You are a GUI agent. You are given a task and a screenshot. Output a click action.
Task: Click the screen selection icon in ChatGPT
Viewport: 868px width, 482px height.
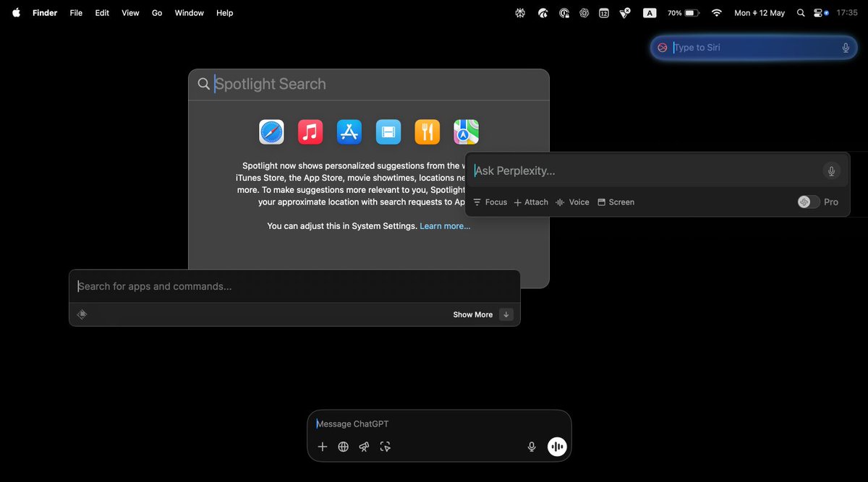click(x=386, y=447)
